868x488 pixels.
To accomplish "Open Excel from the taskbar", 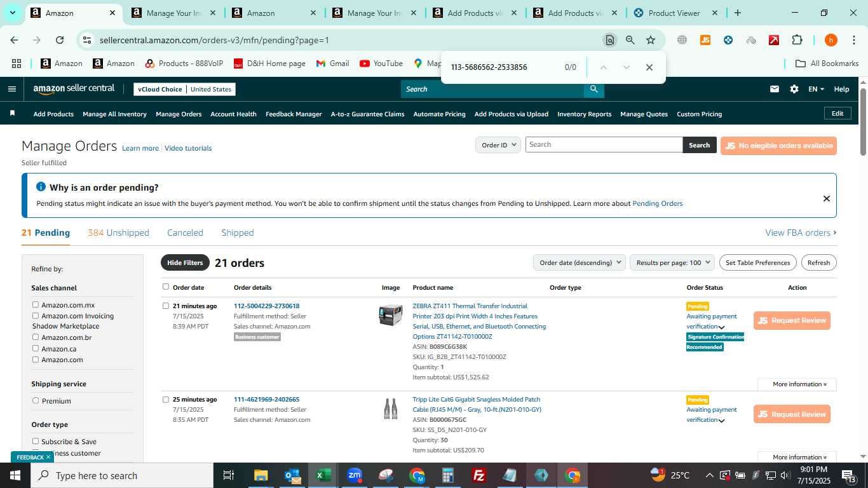I will click(323, 475).
